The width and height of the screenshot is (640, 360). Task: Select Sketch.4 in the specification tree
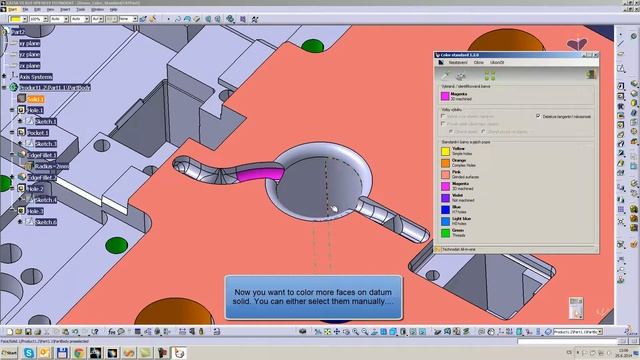point(46,200)
